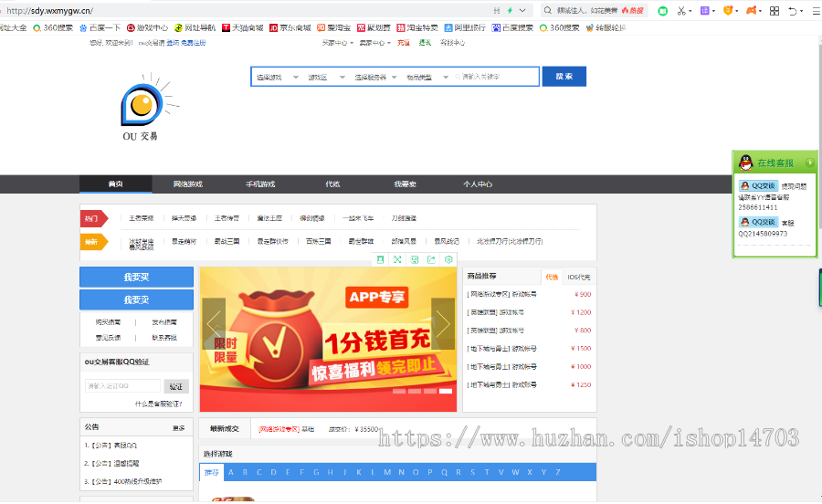Click the 验证 button beside QQ input

tap(176, 386)
